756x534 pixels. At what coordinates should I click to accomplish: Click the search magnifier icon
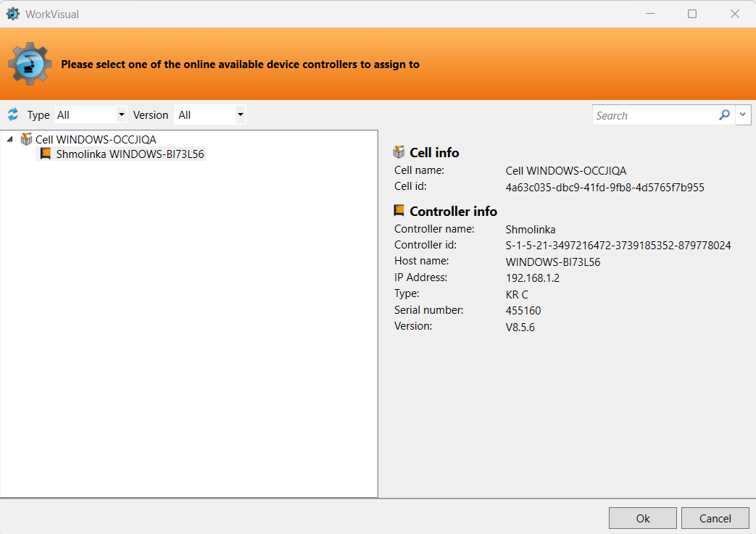[724, 114]
